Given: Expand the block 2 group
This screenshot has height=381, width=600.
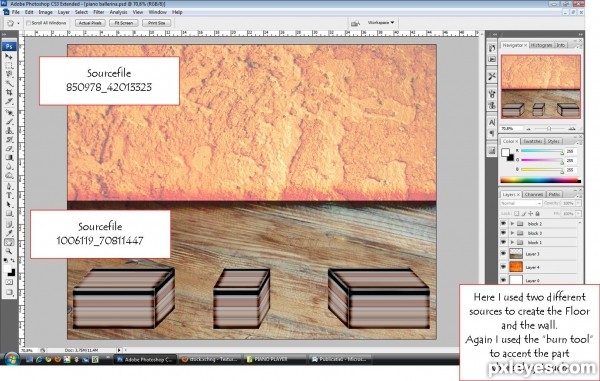Looking at the screenshot, I should (x=512, y=224).
